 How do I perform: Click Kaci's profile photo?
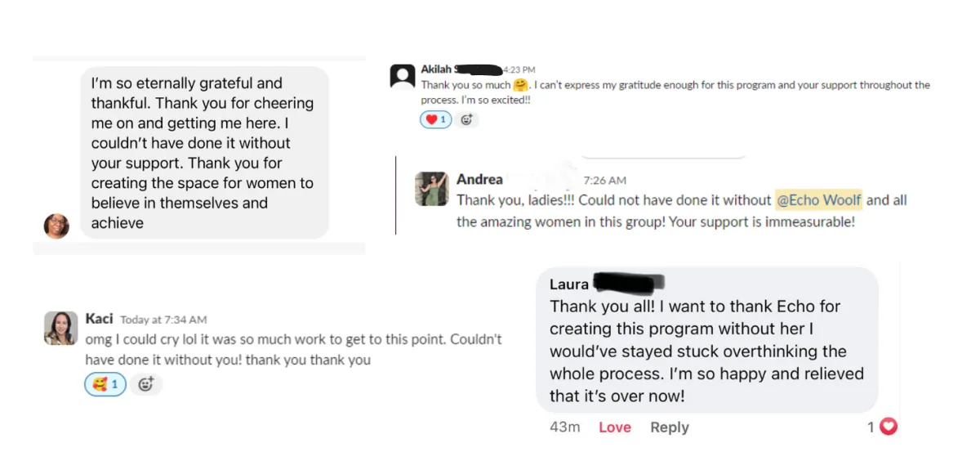point(60,328)
